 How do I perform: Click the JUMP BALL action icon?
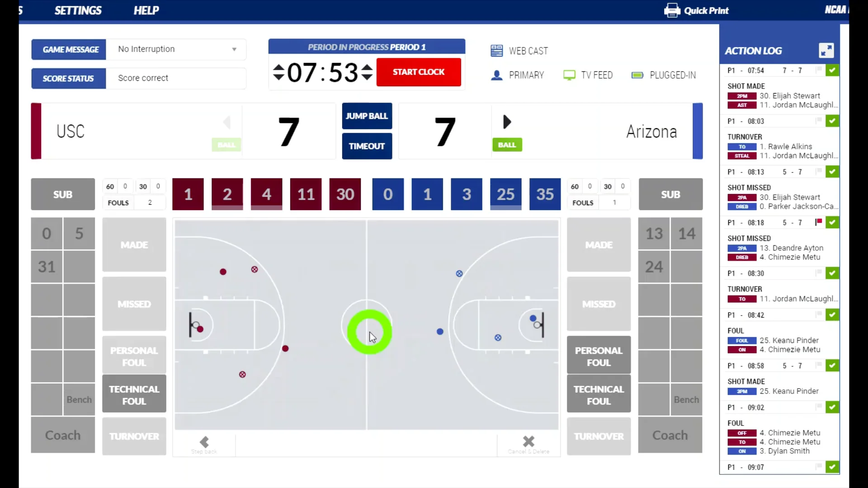click(x=367, y=116)
